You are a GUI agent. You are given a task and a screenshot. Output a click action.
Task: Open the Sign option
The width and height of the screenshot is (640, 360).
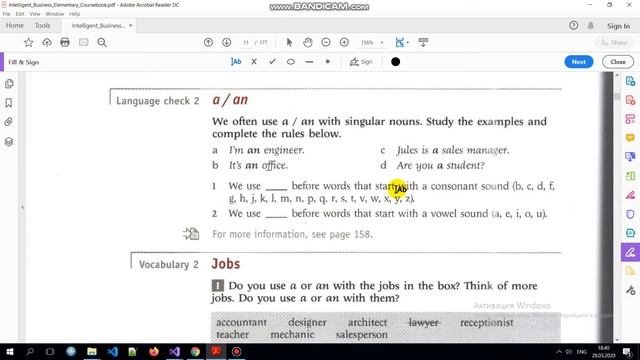(361, 62)
